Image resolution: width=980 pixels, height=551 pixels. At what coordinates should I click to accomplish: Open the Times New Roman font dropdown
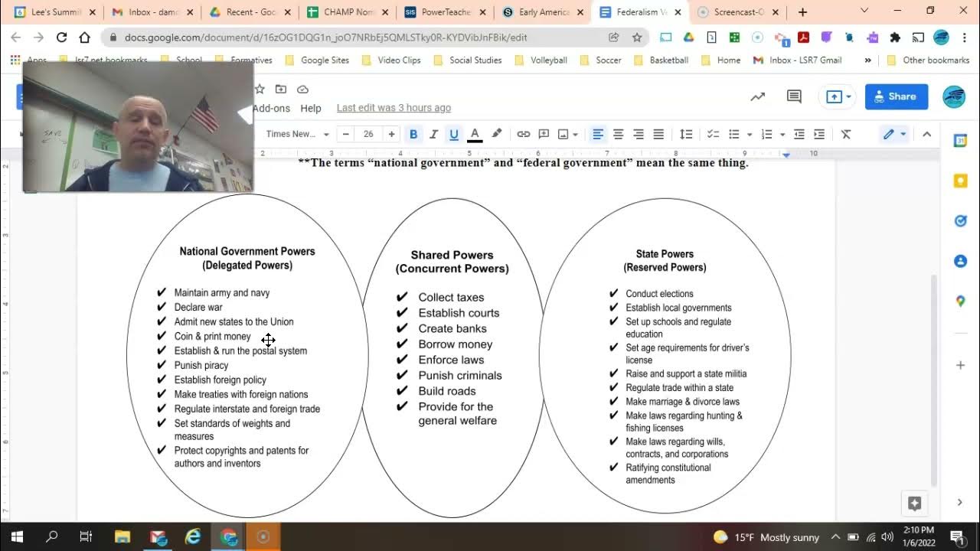(x=297, y=134)
